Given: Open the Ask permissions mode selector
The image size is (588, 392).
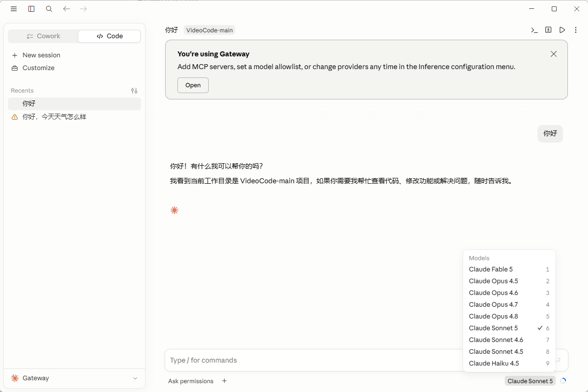Looking at the screenshot, I should click(191, 381).
